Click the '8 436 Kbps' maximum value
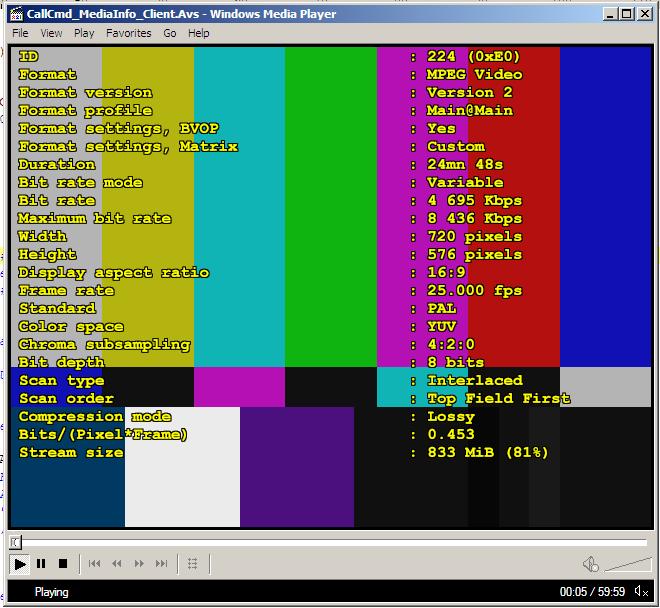The image size is (660, 608). click(474, 219)
